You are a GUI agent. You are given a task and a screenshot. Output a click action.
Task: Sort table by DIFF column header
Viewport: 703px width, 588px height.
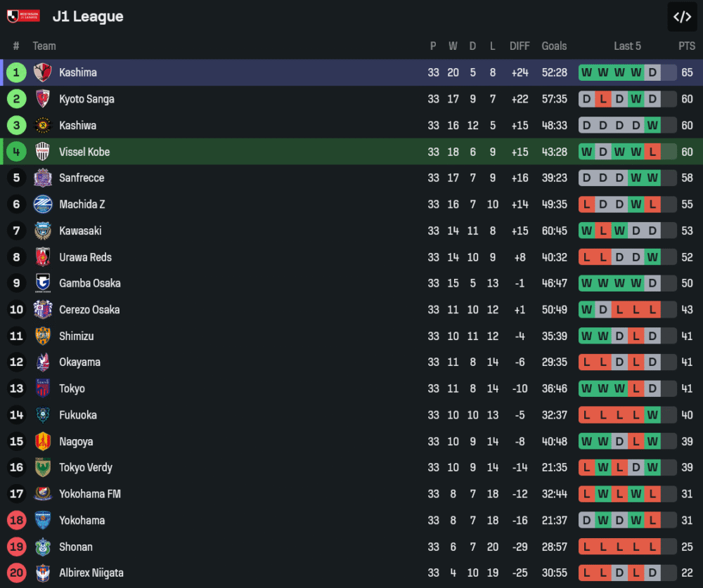click(x=520, y=46)
